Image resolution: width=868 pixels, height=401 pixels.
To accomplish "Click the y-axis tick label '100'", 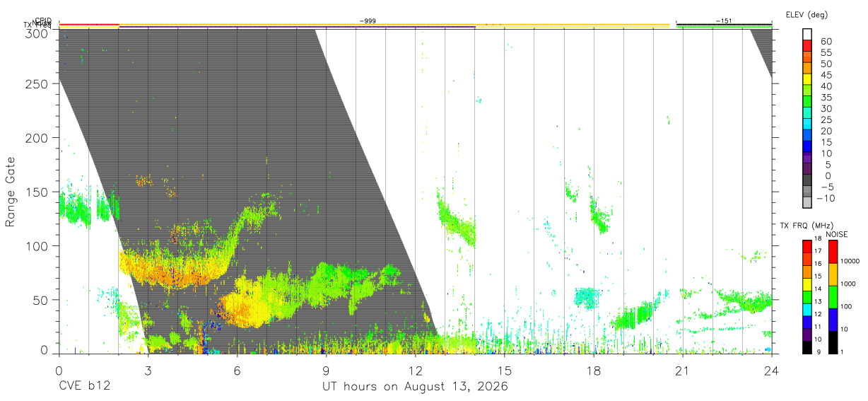I will pos(36,245).
